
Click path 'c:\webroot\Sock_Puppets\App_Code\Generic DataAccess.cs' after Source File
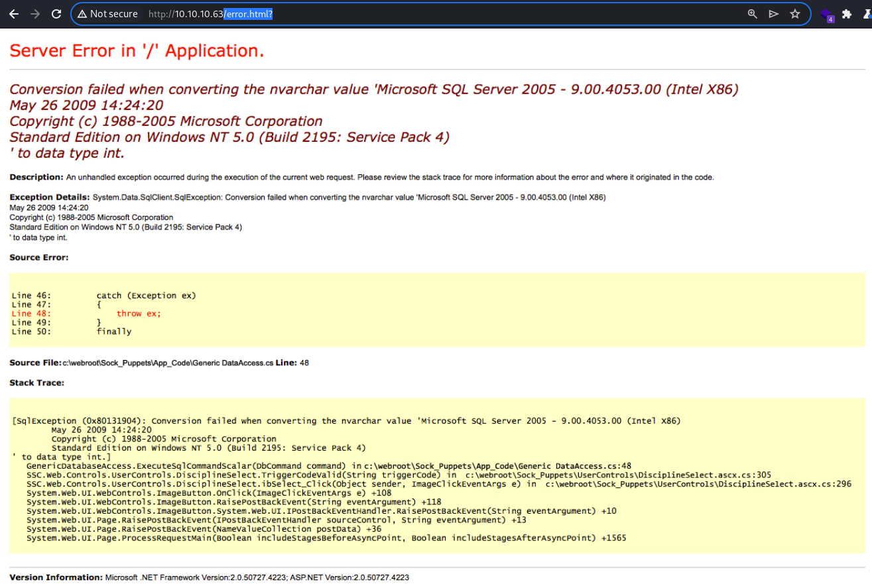pos(167,363)
